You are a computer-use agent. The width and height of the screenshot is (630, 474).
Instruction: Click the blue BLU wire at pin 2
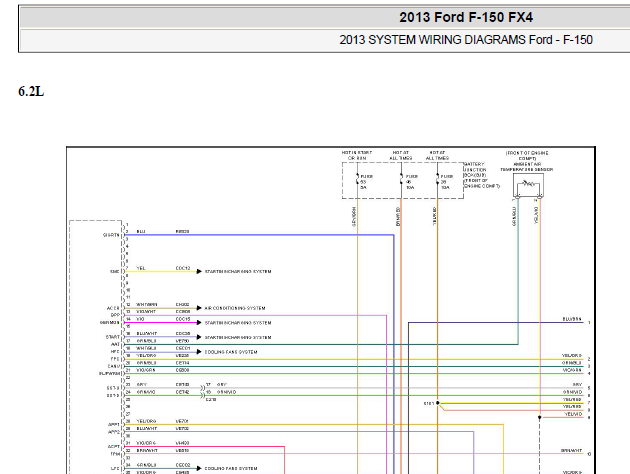[259, 235]
